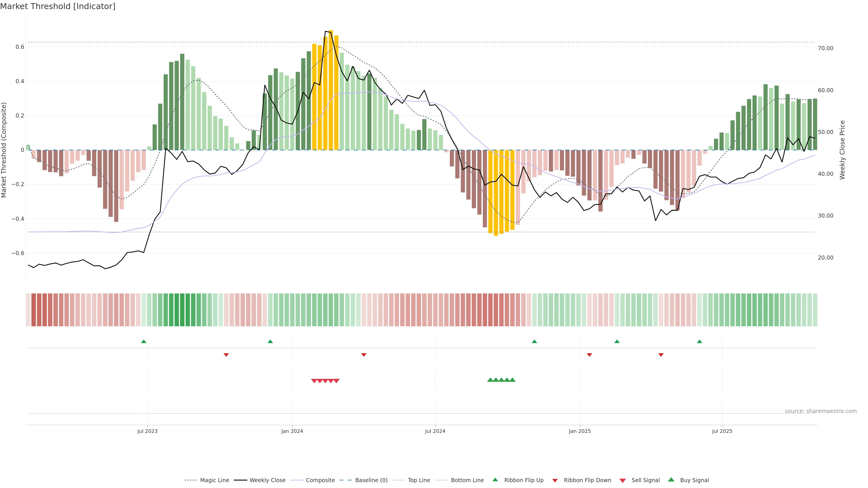Click the Buy Signal legend icon
The width and height of the screenshot is (868, 488).
pyautogui.click(x=671, y=480)
